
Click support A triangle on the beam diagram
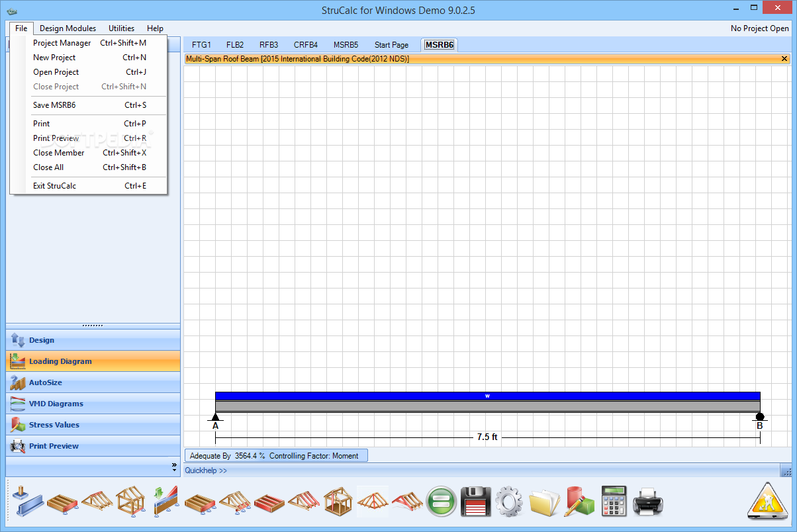tap(215, 417)
